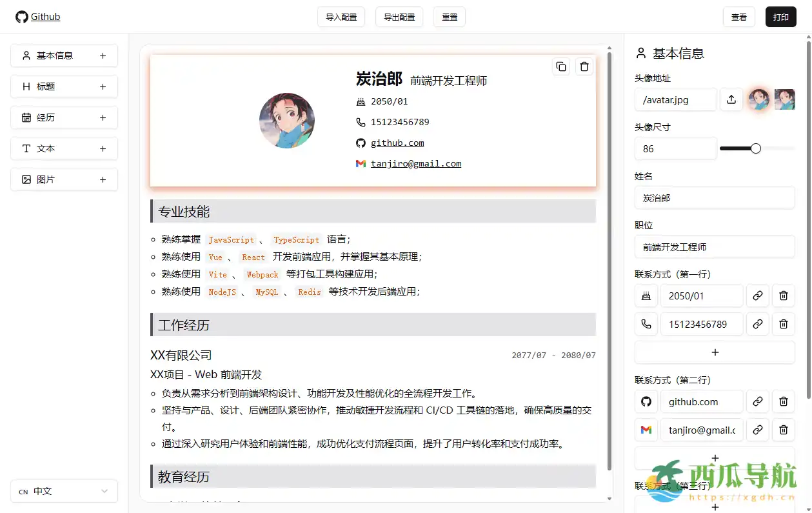Click the copy icon on the resume header card
Viewport: 812px width, 513px height.
tap(560, 66)
